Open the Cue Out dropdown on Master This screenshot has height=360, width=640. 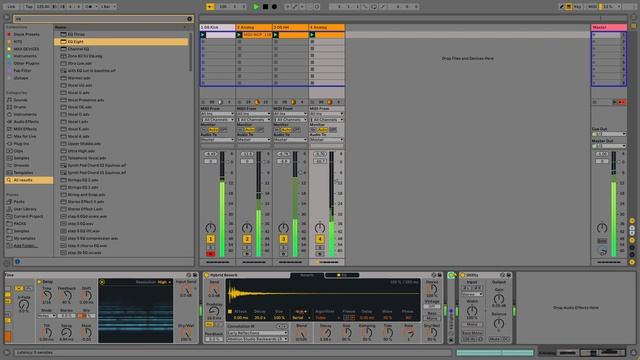[609, 134]
